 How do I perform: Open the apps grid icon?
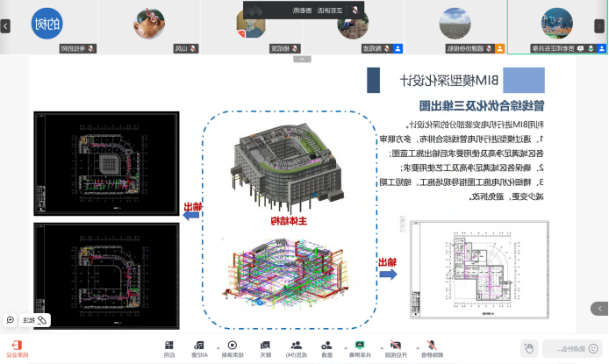[169, 345]
